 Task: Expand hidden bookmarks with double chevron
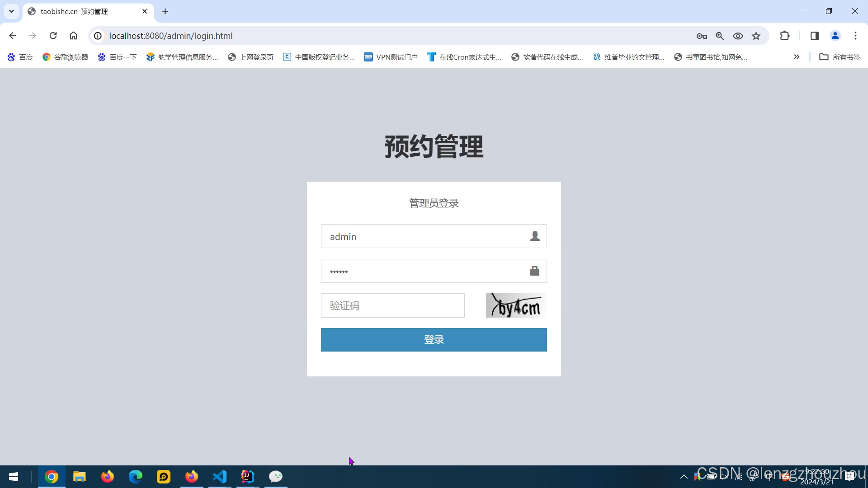(x=797, y=57)
